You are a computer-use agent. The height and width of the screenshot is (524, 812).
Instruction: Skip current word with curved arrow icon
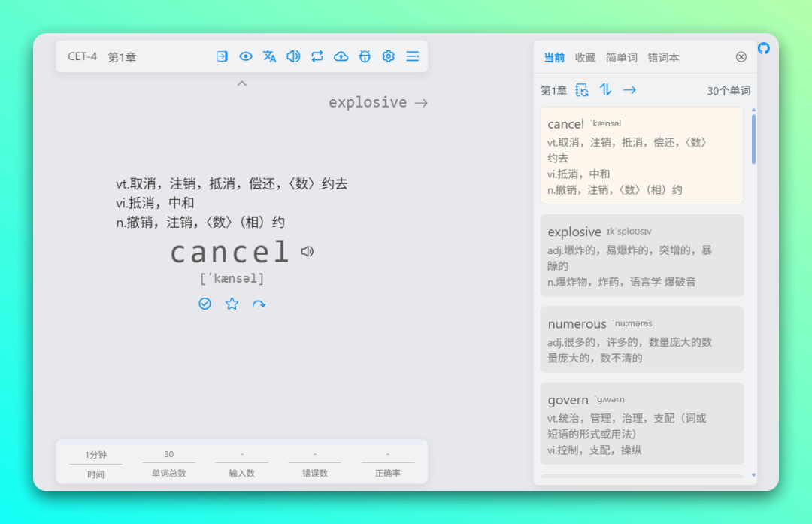click(259, 304)
